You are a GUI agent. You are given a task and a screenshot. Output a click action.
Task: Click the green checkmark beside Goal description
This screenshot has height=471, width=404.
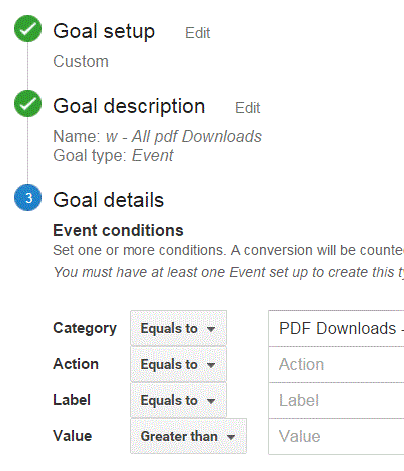click(x=28, y=104)
